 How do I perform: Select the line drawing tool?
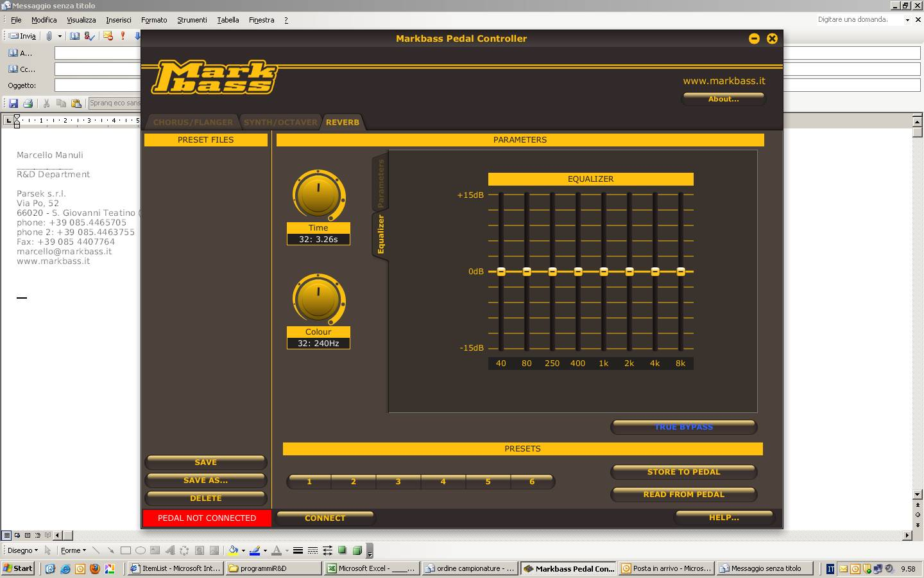pos(96,550)
